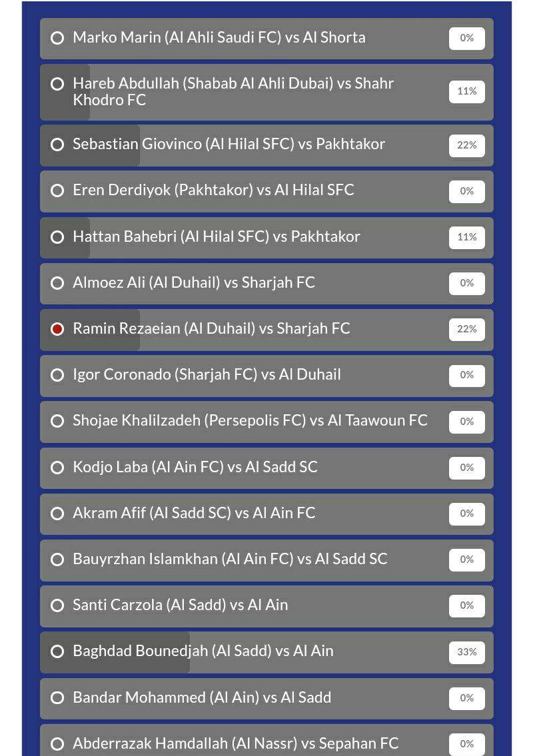The height and width of the screenshot is (756, 533).
Task: Choose Bauyrzhan Islamkhan radio option
Action: [58, 560]
